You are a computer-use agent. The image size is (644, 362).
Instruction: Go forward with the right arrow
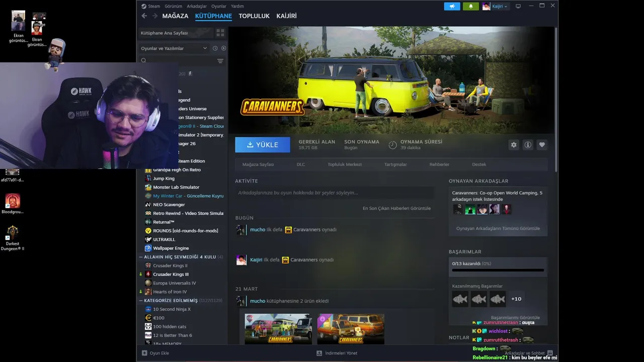tap(155, 16)
